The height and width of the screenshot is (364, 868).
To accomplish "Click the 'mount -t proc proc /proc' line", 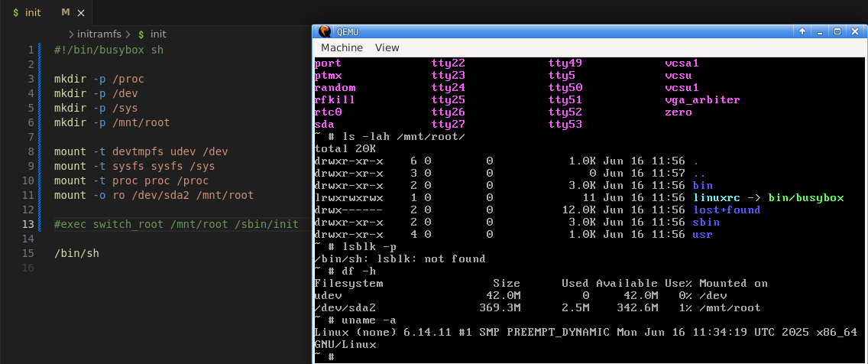I will [x=131, y=180].
